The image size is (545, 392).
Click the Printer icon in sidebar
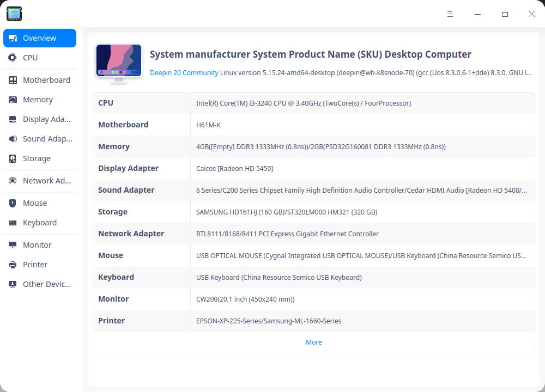[13, 265]
